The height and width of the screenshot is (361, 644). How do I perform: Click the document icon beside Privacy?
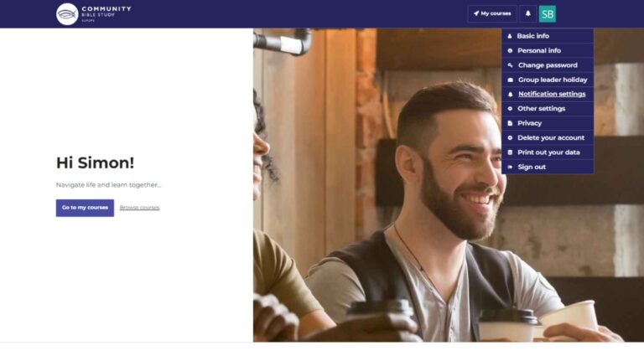(x=510, y=123)
